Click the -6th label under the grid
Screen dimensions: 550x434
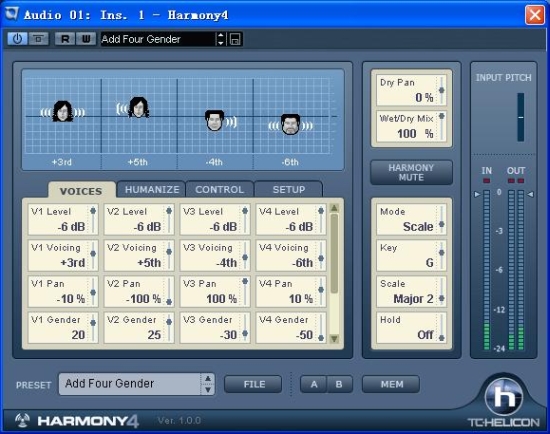pyautogui.click(x=290, y=162)
